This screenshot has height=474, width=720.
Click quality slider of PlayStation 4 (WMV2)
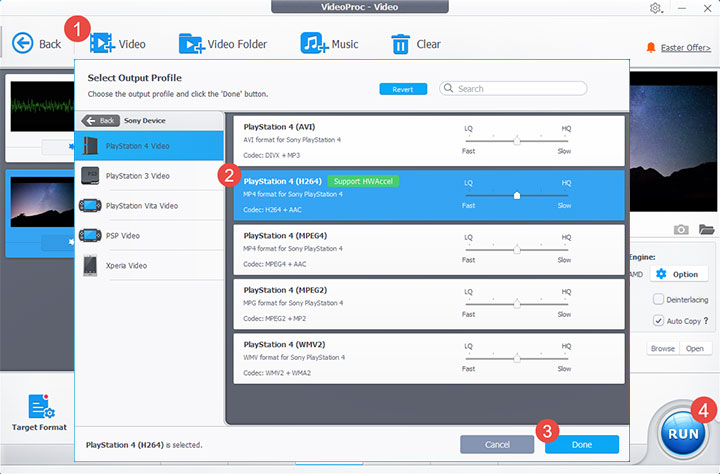click(x=517, y=358)
